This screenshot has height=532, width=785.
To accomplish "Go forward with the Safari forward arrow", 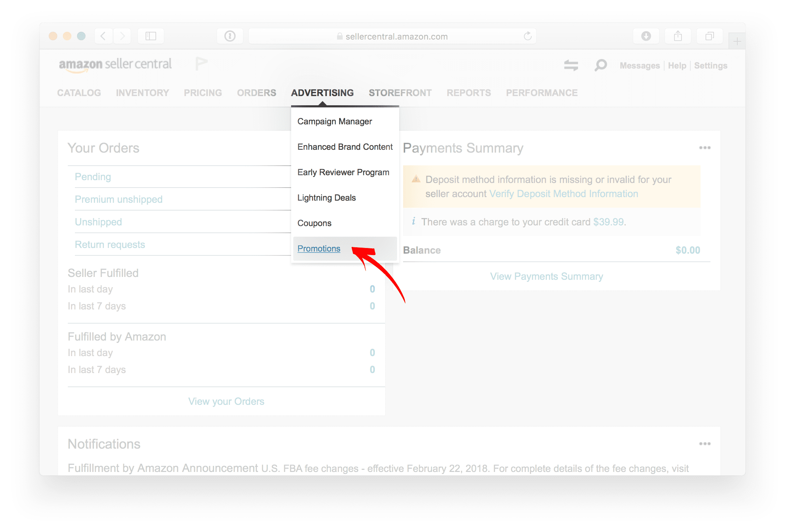I will pyautogui.click(x=122, y=36).
